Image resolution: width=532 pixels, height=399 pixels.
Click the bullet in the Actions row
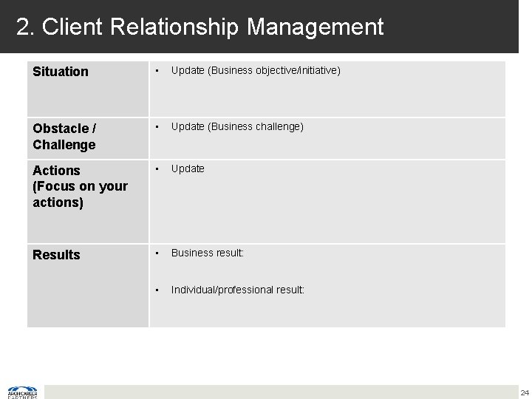157,168
